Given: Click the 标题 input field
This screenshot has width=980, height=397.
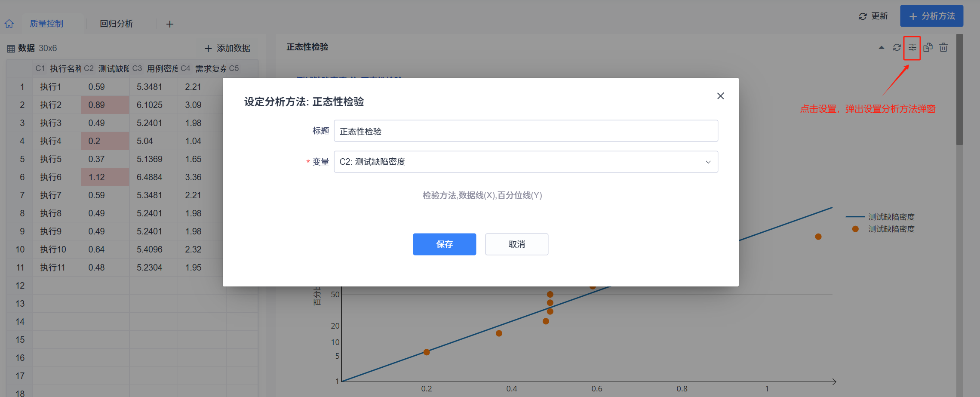Looking at the screenshot, I should (525, 131).
